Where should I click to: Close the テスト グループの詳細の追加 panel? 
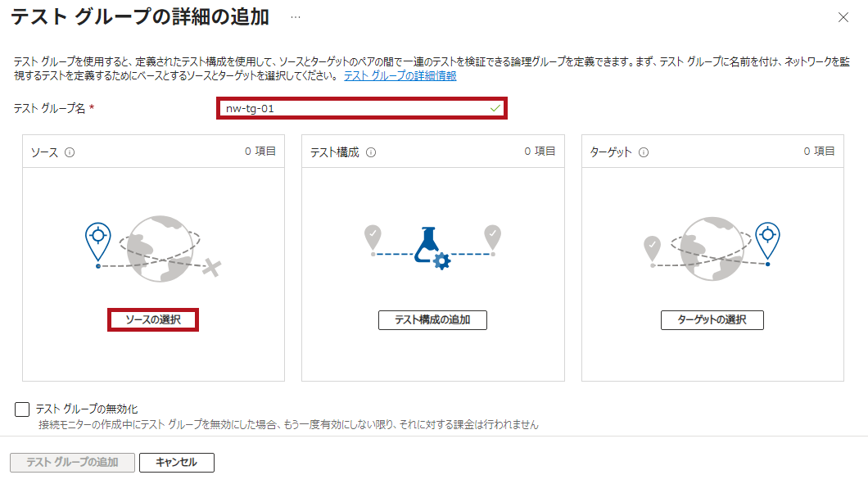click(843, 17)
